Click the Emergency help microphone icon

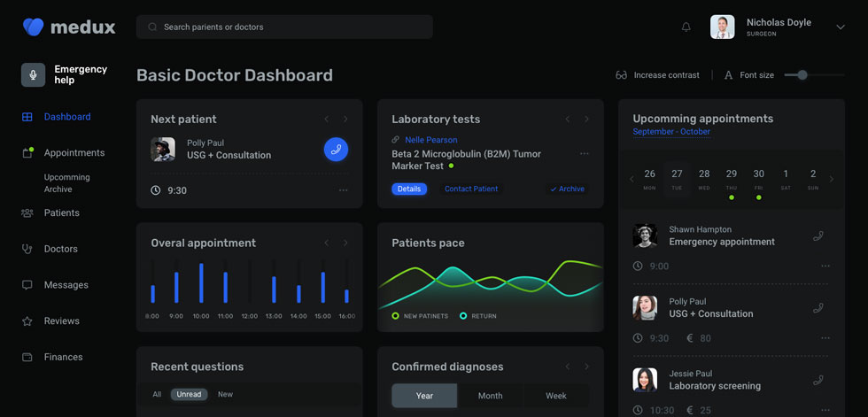34,74
